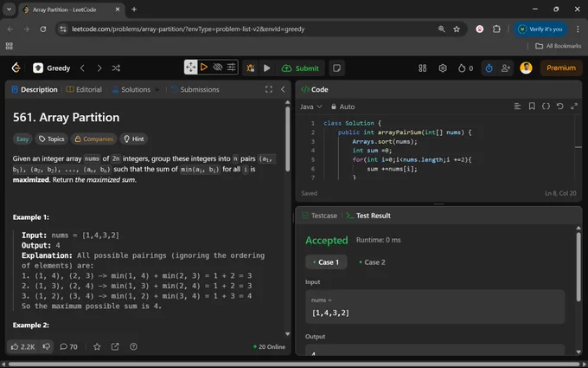
Task: Like the problem thumbs up 2.2K
Action: click(22, 346)
